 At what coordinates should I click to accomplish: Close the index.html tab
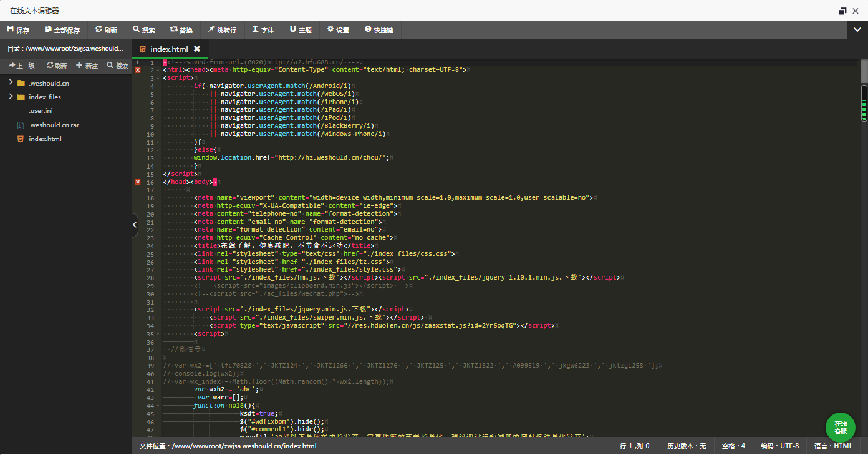[x=197, y=49]
